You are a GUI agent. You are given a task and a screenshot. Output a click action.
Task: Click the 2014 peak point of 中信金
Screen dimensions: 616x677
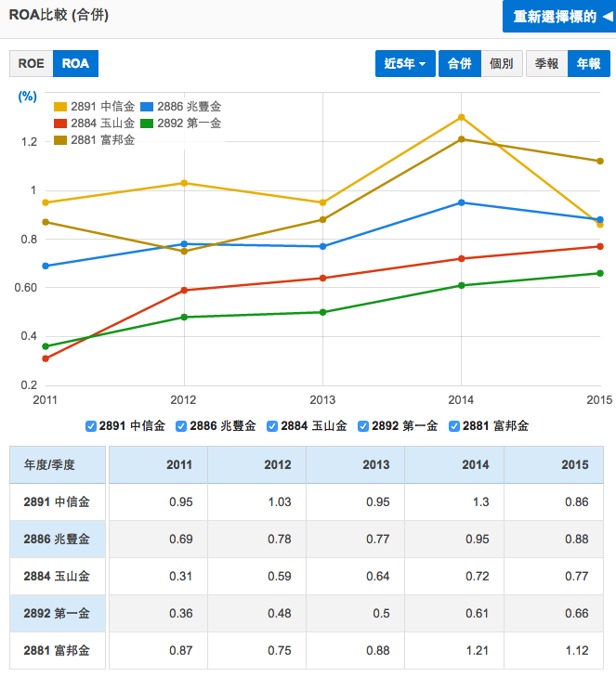click(x=461, y=117)
